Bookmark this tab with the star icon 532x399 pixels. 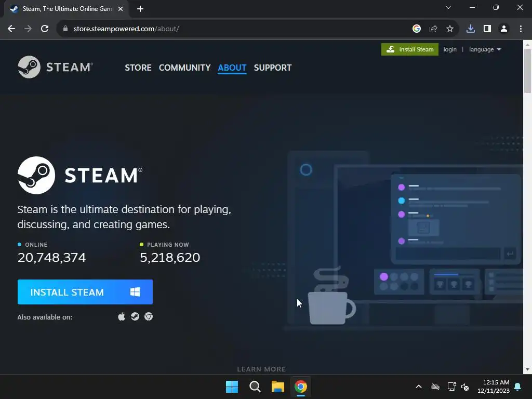(x=450, y=29)
